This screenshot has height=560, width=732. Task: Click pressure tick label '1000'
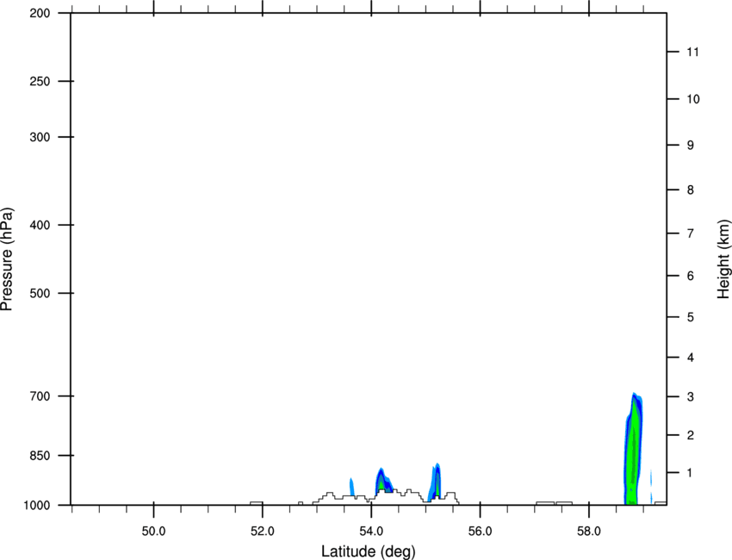(36, 505)
